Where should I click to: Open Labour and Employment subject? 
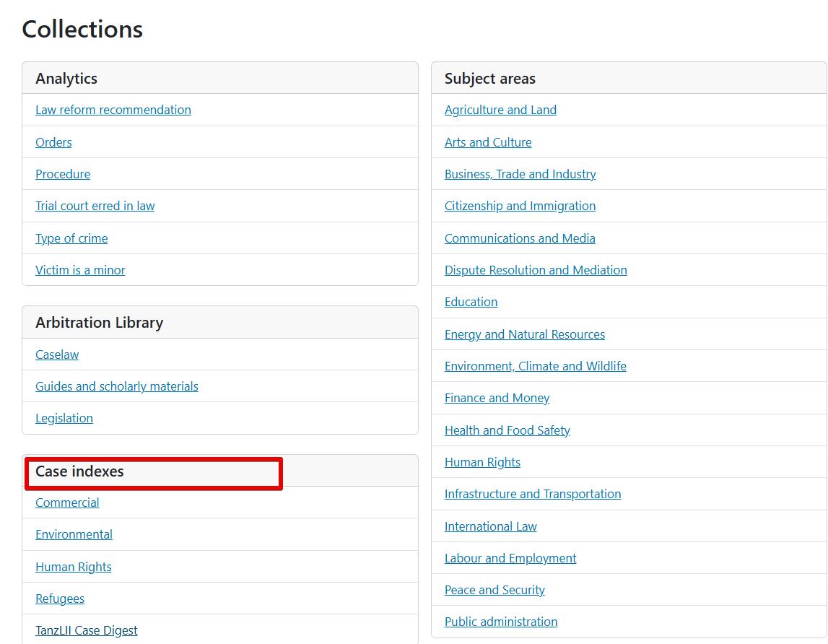point(510,558)
